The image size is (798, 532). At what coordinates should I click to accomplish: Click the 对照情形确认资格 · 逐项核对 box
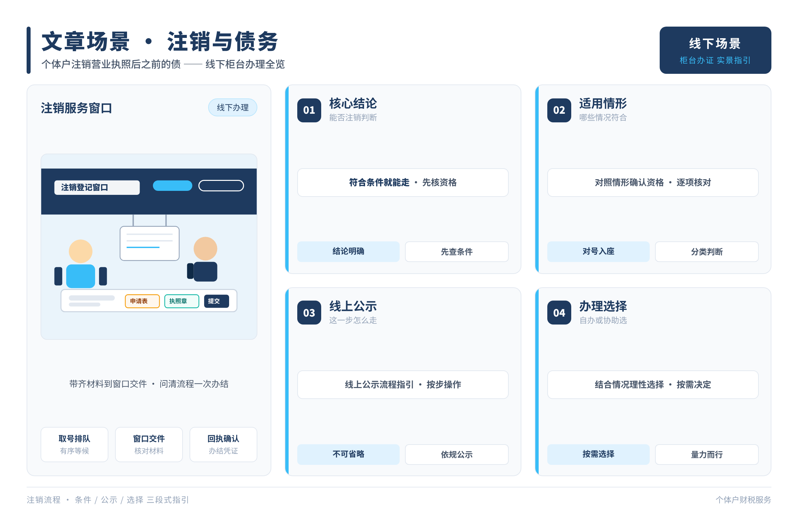point(653,183)
